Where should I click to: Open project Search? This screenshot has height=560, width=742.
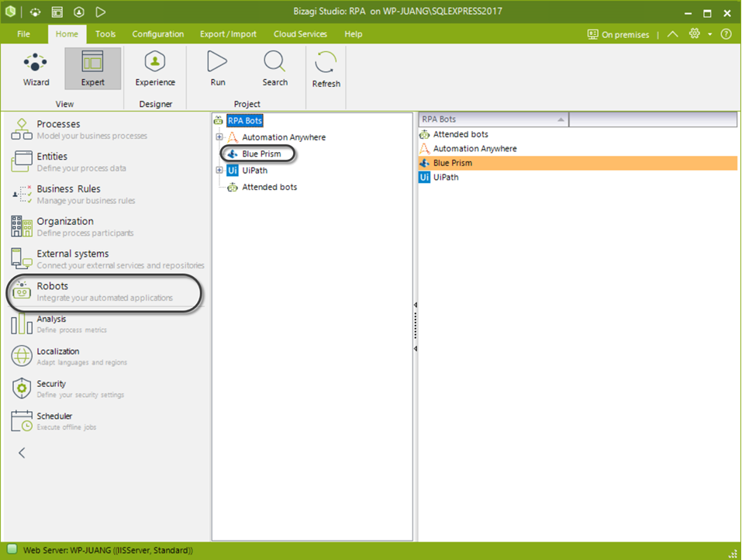click(x=275, y=69)
